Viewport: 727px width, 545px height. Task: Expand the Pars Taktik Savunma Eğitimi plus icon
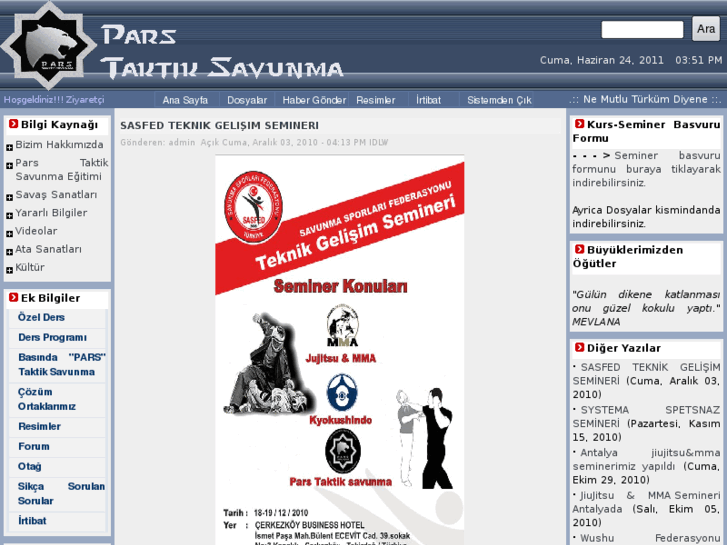tap(9, 166)
